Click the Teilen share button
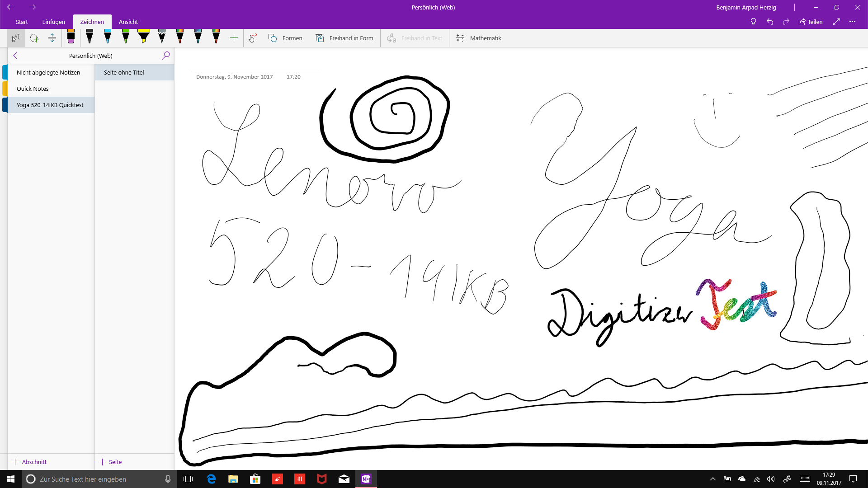 [811, 22]
